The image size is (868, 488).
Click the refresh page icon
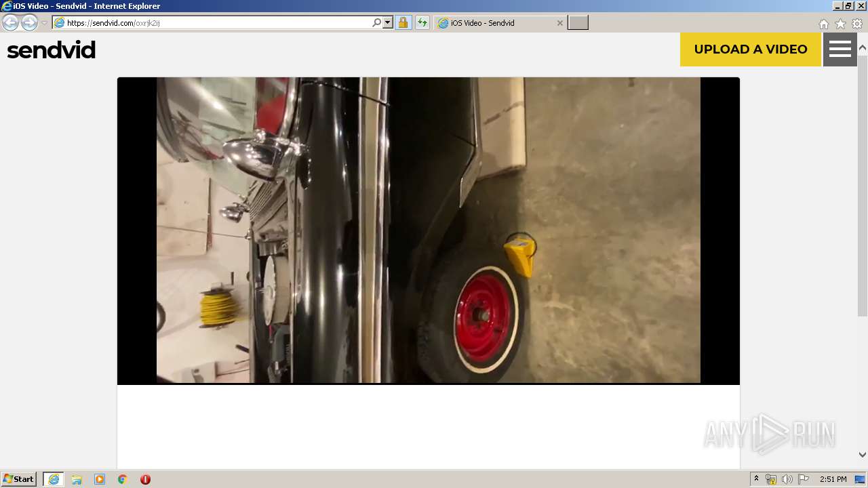coord(422,23)
